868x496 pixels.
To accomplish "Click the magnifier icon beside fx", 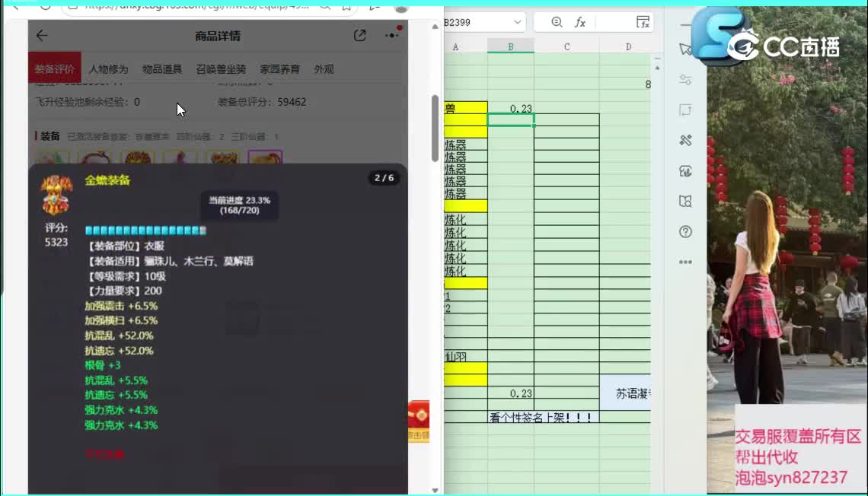I will point(557,22).
